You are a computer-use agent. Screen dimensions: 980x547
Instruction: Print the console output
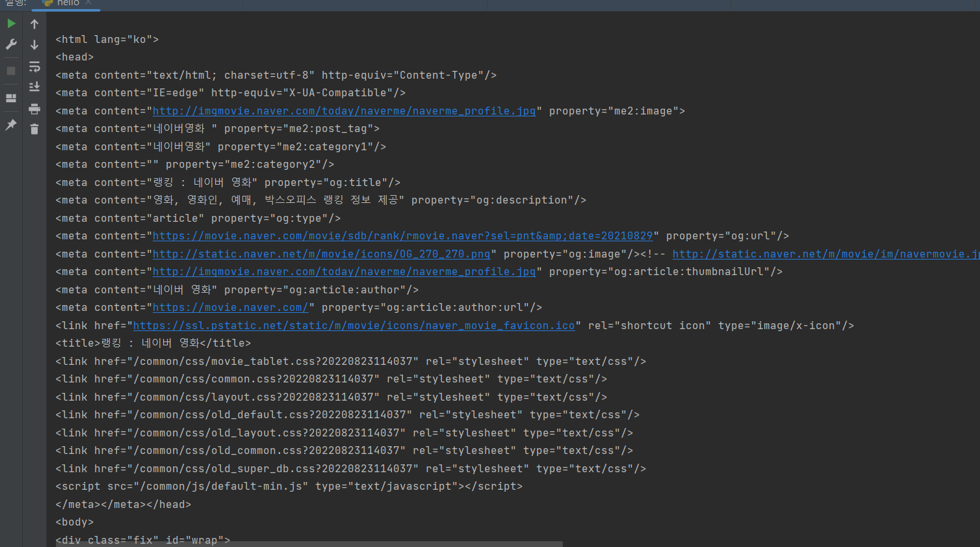coord(34,109)
